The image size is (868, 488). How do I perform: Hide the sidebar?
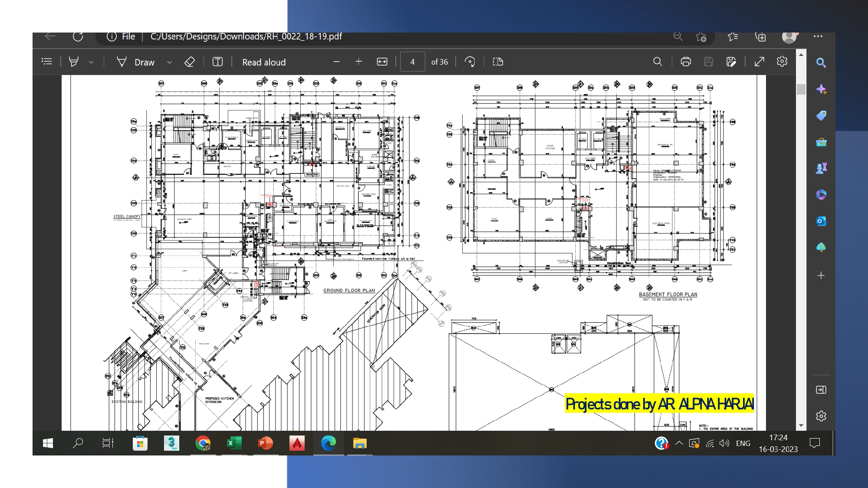point(821,390)
